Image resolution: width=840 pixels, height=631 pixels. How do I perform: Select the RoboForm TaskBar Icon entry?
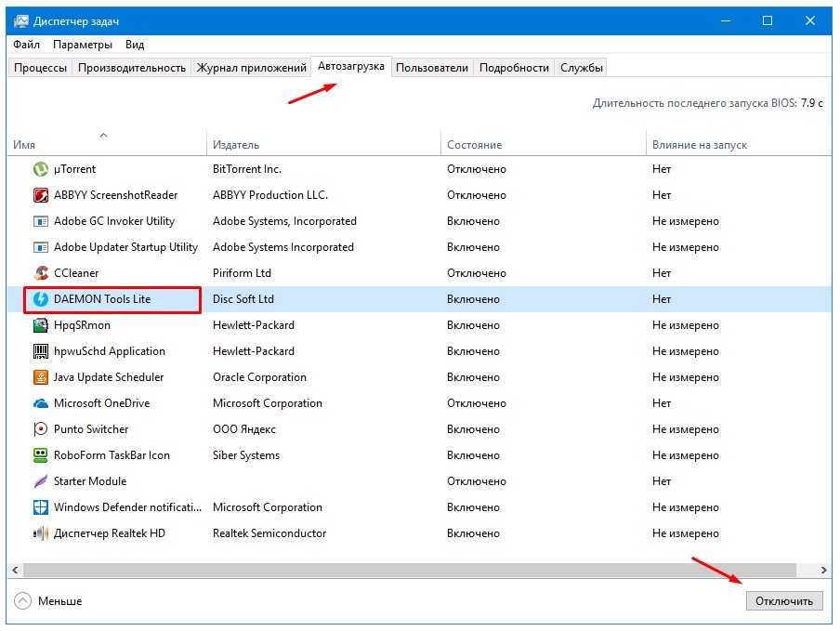(112, 455)
